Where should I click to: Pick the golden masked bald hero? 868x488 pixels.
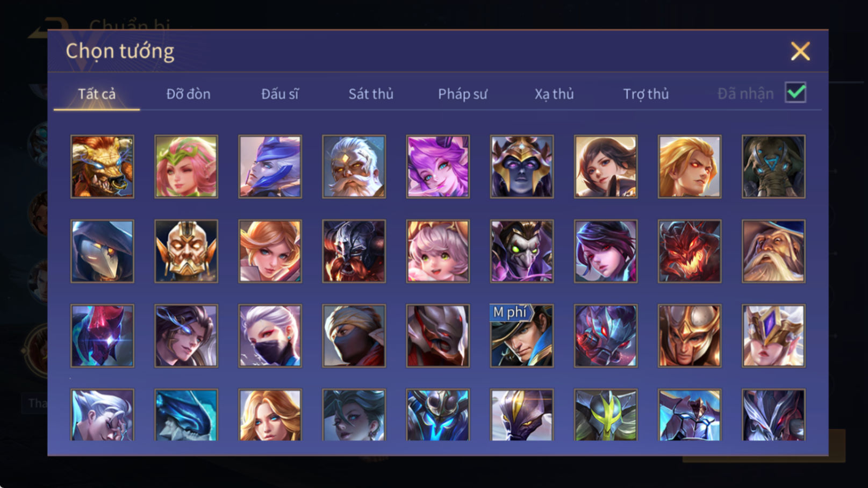coord(186,251)
